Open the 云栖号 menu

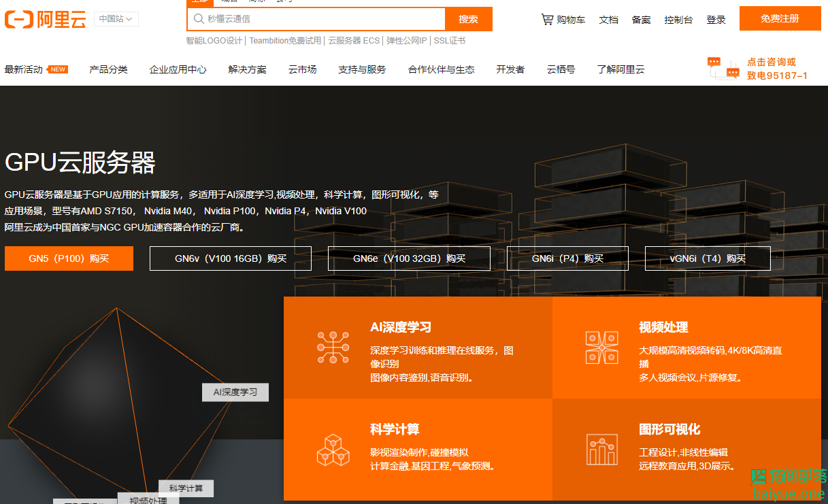click(x=561, y=69)
